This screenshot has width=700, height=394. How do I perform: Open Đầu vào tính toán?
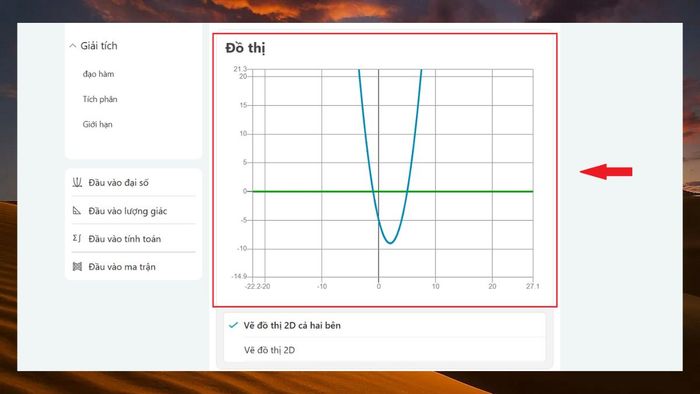[x=125, y=239]
